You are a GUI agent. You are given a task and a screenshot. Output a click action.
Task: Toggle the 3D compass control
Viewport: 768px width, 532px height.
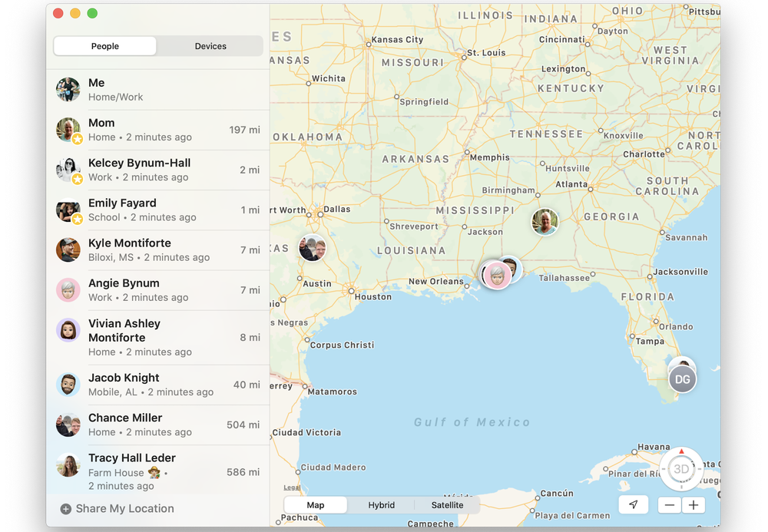[681, 469]
